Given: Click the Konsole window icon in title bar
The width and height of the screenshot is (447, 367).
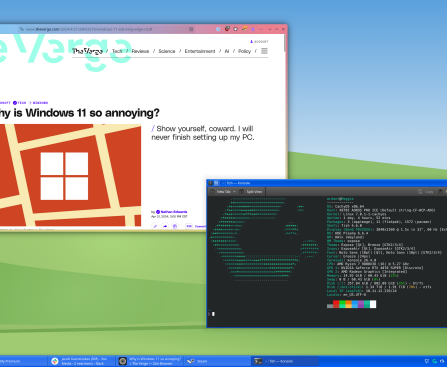Looking at the screenshot, I should [x=211, y=183].
